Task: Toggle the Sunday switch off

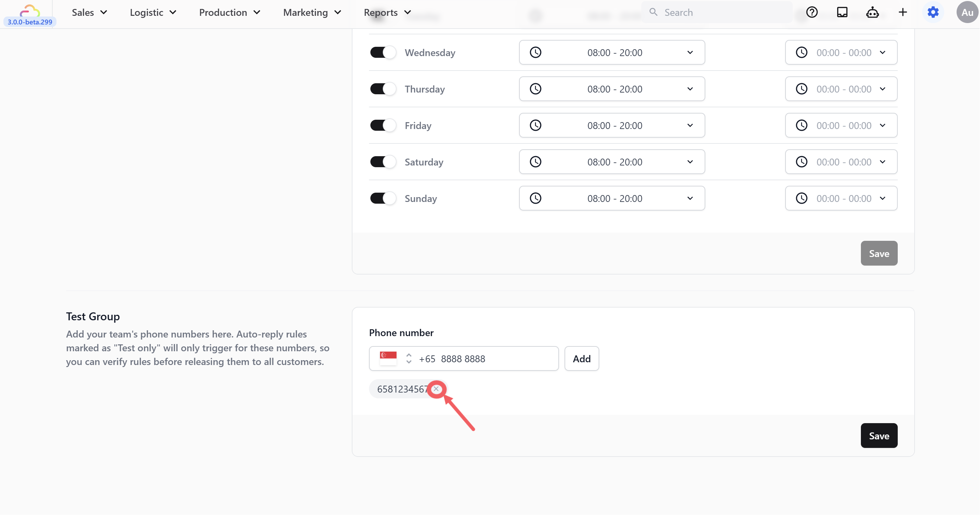Action: [x=383, y=199]
